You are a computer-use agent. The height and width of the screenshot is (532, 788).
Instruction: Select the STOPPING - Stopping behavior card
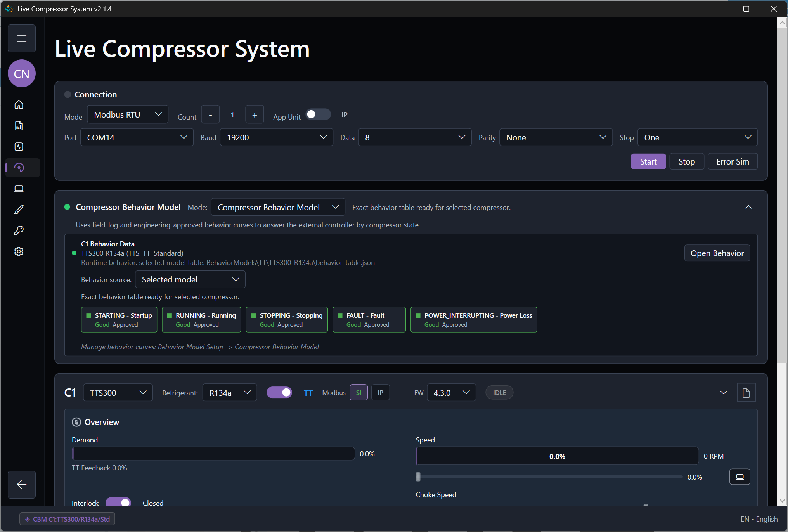[287, 320]
